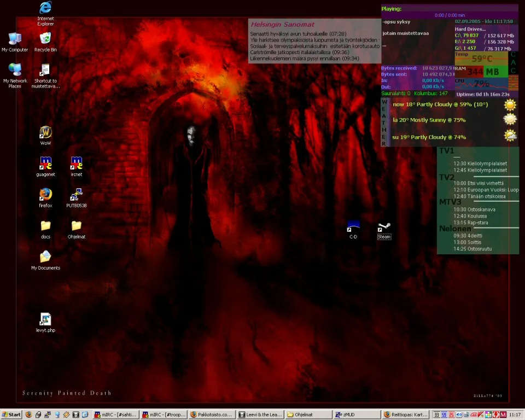
Task: Open the Internet Explorer desktop icon
Action: (x=45, y=8)
